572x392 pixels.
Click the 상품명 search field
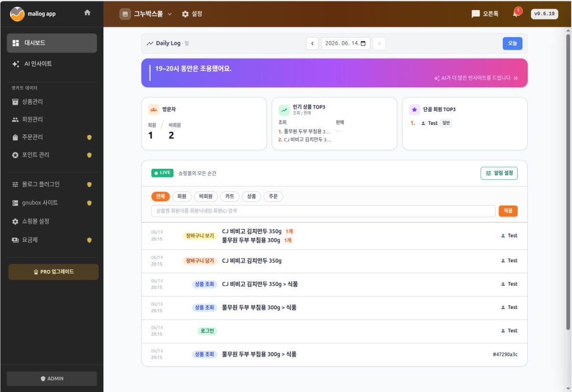[x=323, y=211]
